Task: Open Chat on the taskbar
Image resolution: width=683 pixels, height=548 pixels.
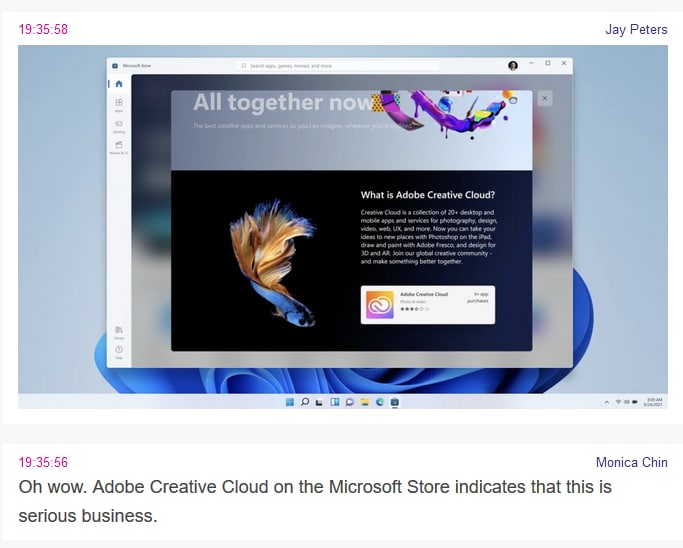Action: pos(349,402)
